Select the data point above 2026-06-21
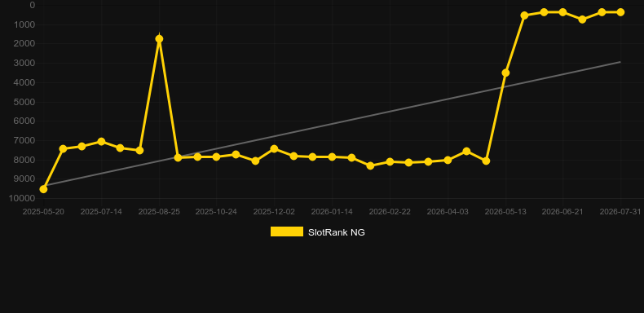This screenshot has width=644, height=313. tap(562, 12)
